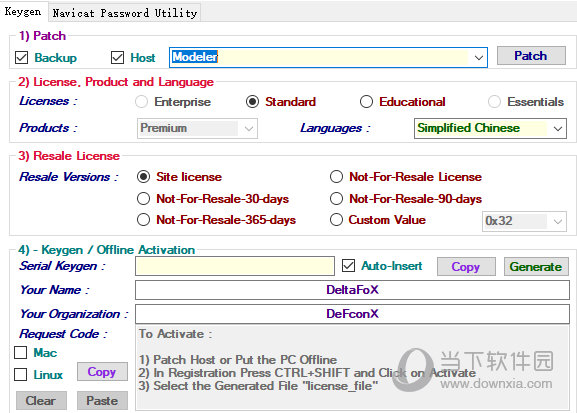The width and height of the screenshot is (577, 413).
Task: Copy the generated serial key
Action: 466,266
